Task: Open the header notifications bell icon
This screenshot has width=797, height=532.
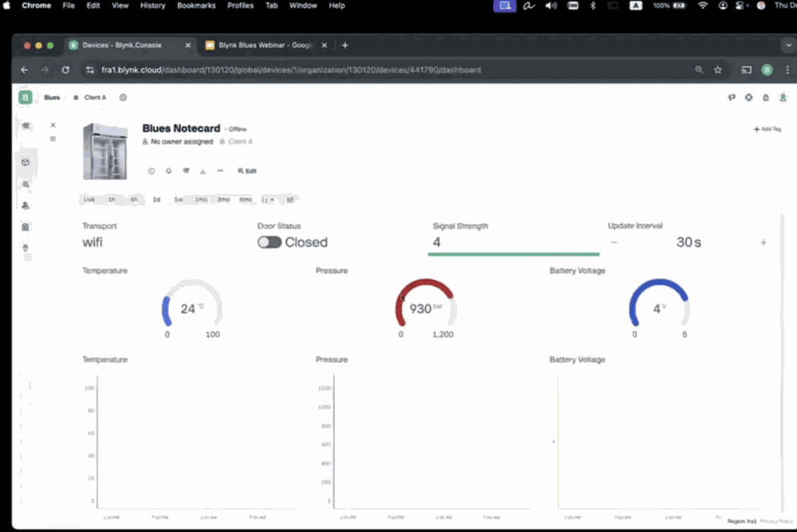Action: pos(766,98)
